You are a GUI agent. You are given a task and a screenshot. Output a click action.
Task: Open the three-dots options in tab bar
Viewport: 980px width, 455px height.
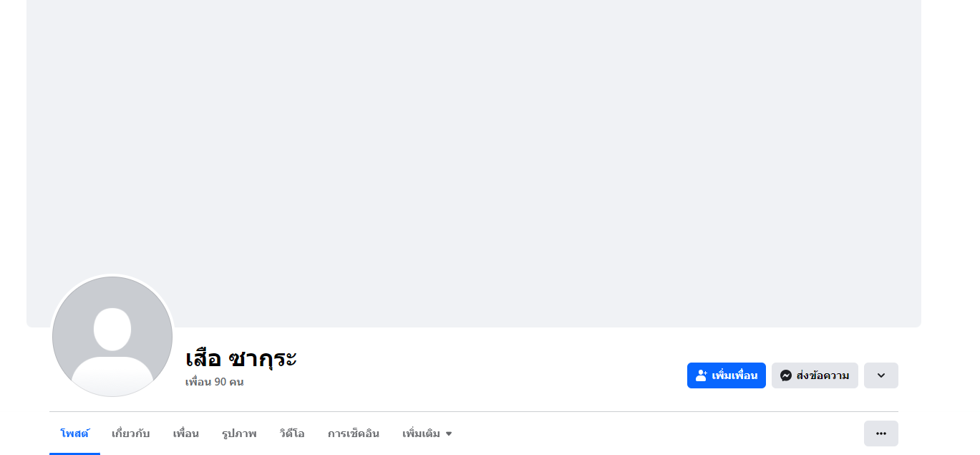880,434
